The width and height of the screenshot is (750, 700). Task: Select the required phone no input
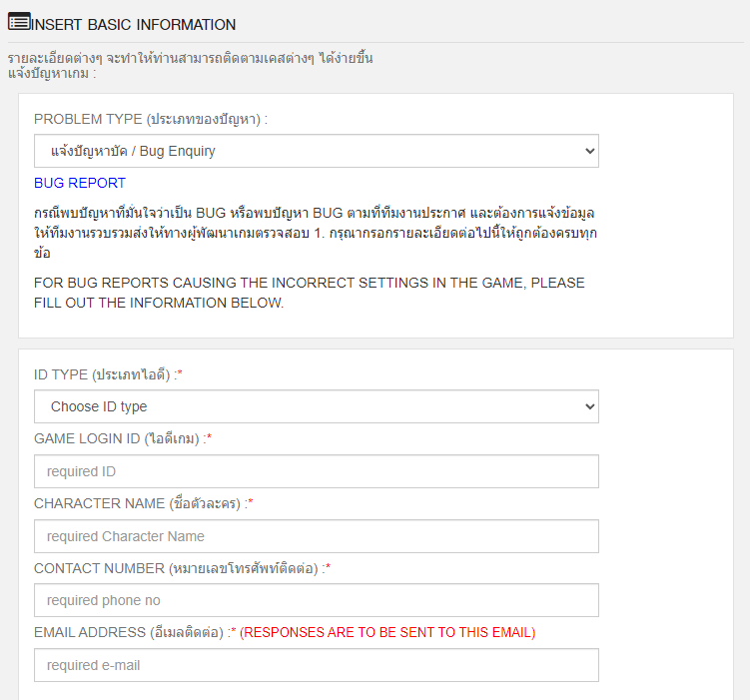point(316,600)
